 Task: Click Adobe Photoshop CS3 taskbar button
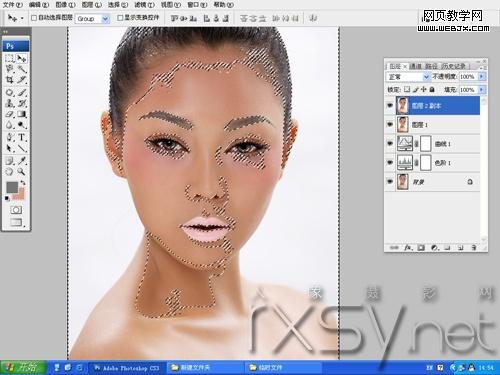(x=127, y=368)
